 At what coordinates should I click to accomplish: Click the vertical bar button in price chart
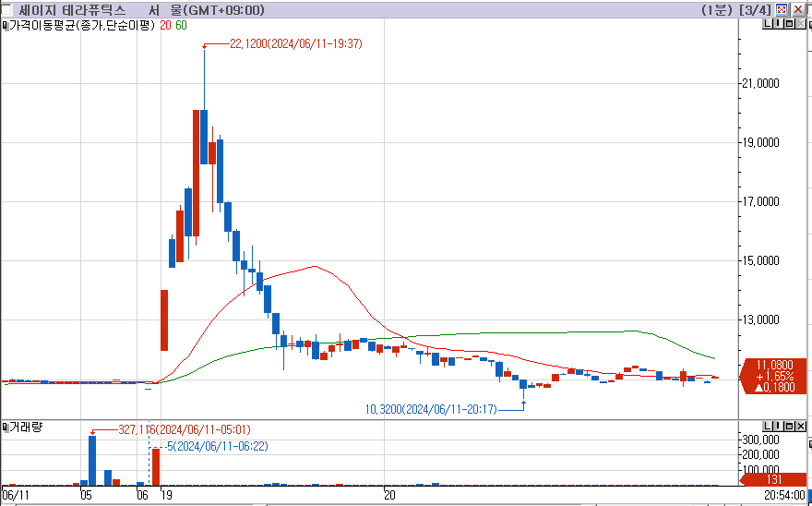pyautogui.click(x=777, y=23)
